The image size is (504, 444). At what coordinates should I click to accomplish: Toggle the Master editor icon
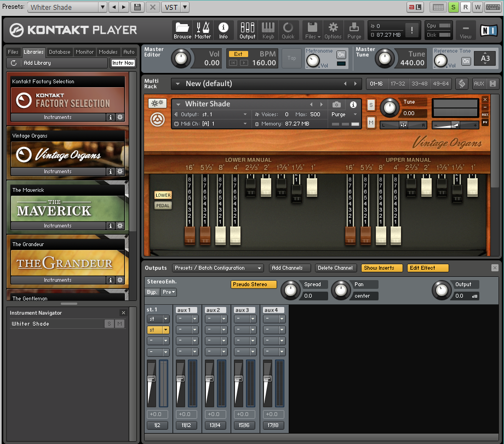click(x=203, y=30)
